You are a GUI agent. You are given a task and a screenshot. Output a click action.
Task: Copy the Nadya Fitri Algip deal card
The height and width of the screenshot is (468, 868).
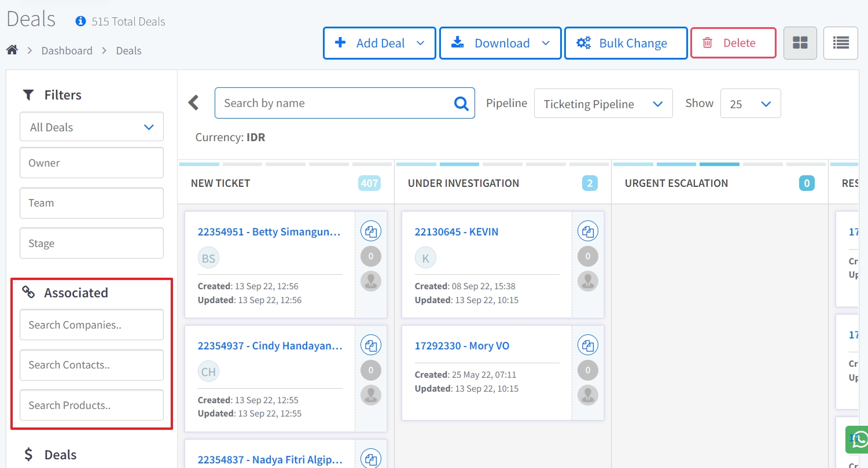point(371,459)
